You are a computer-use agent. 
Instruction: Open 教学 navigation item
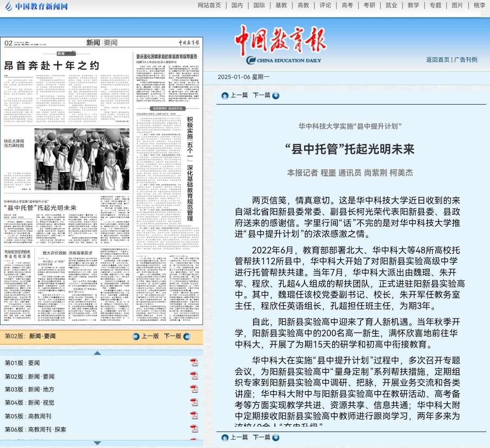[x=413, y=5]
